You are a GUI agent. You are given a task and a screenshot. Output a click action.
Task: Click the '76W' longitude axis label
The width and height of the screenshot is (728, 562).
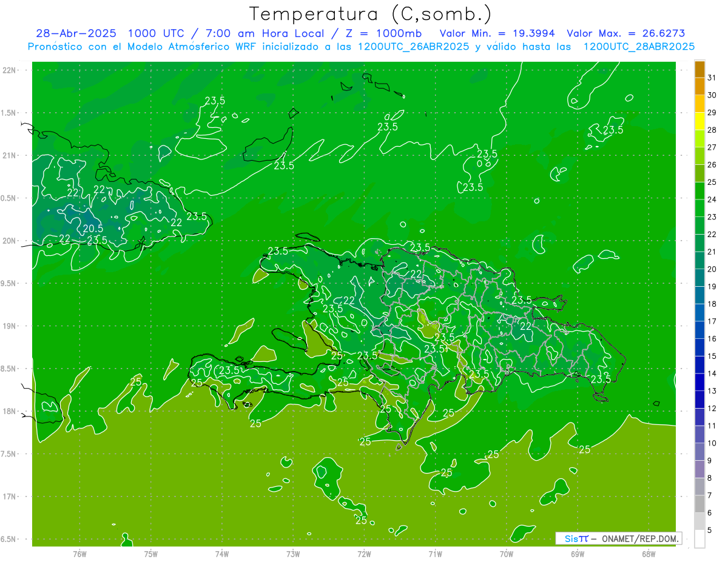click(79, 554)
